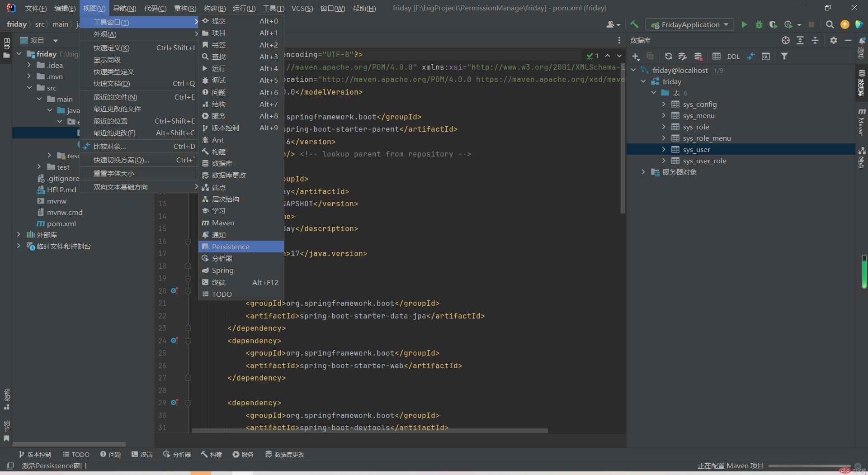
Task: Expand the .mvn folder
Action: (29, 76)
